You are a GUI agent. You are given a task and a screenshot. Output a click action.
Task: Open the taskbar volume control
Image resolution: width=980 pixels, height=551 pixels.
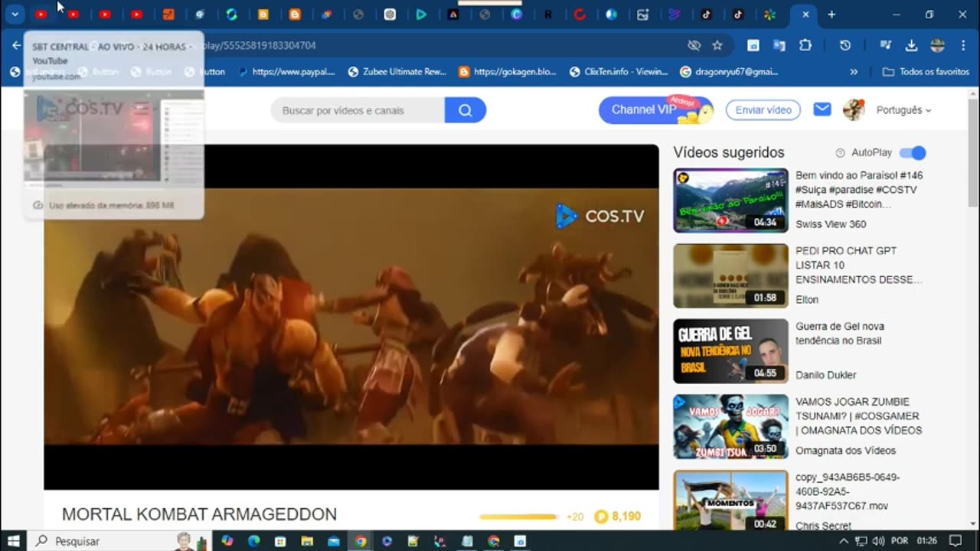pos(878,541)
